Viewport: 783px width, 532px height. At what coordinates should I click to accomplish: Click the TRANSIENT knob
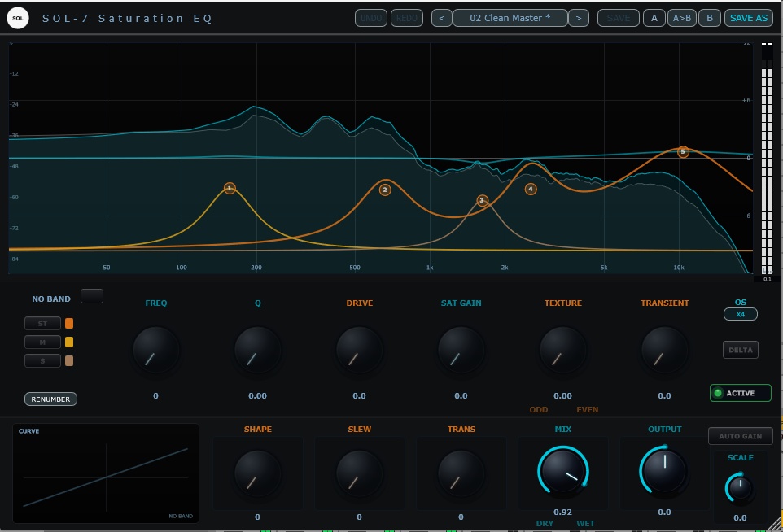[x=665, y=351]
